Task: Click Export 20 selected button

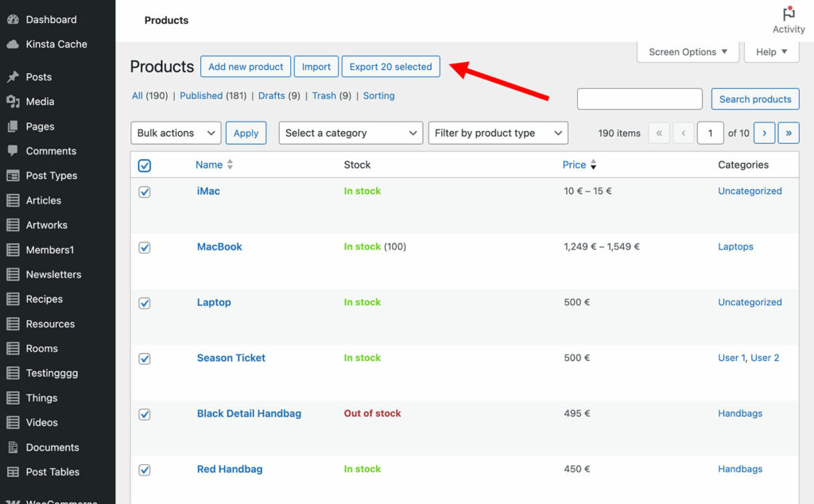Action: [390, 67]
